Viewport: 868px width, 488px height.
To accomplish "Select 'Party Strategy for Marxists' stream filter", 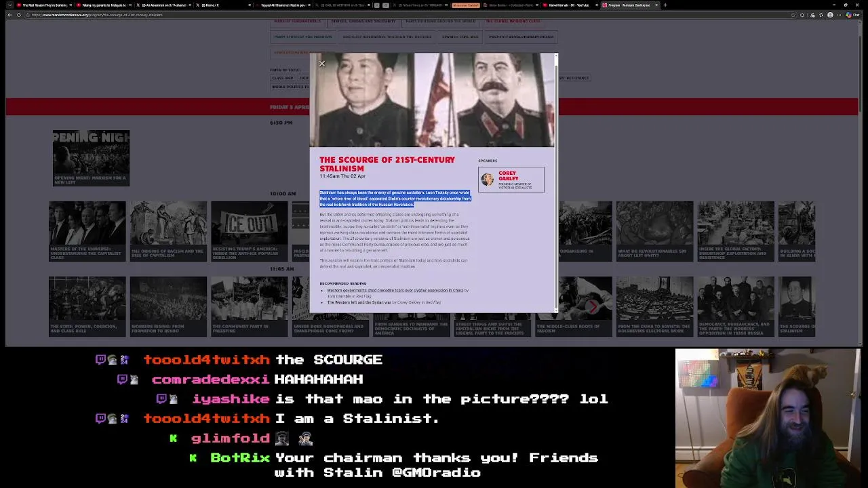I will coord(303,37).
